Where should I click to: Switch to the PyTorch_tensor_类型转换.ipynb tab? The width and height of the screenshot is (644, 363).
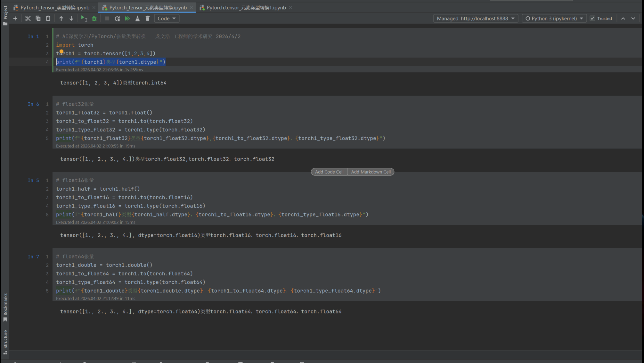pos(55,8)
